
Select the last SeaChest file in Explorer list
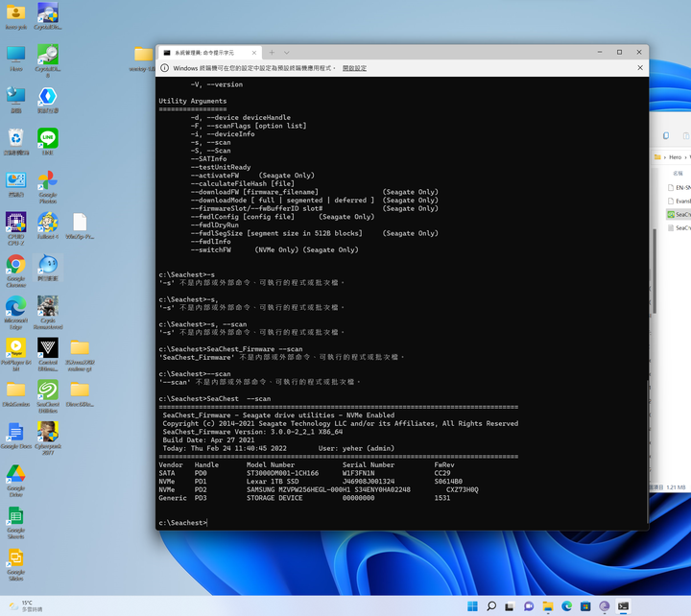[679, 227]
